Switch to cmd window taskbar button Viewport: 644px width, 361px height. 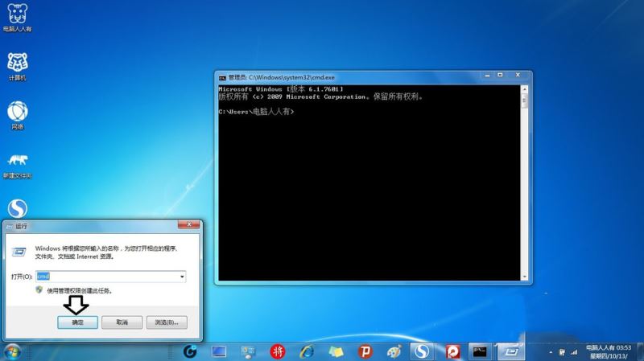(x=480, y=351)
